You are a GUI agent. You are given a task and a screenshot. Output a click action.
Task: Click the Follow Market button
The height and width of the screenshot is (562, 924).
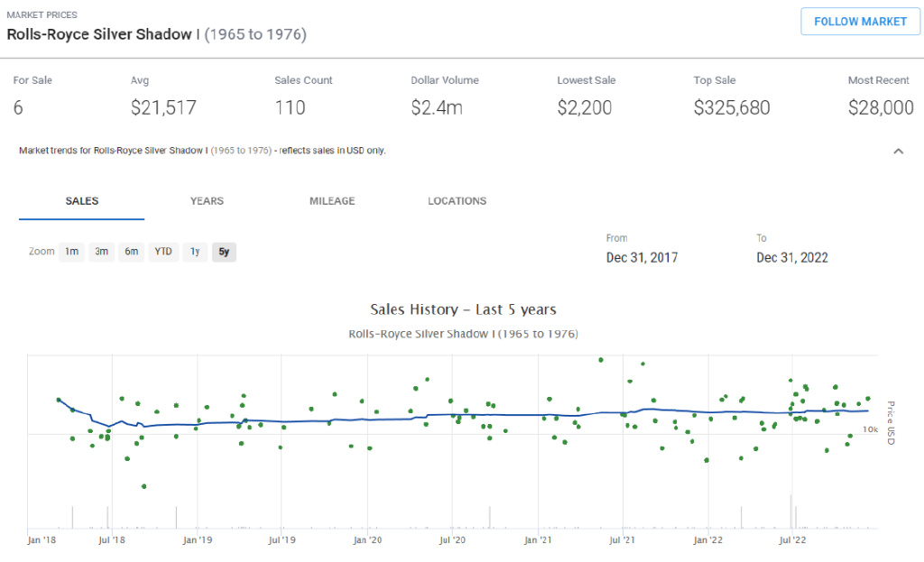[860, 22]
